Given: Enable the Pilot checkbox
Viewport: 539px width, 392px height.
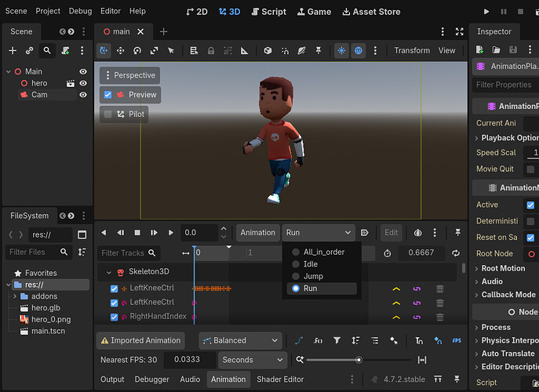Looking at the screenshot, I should click(108, 114).
